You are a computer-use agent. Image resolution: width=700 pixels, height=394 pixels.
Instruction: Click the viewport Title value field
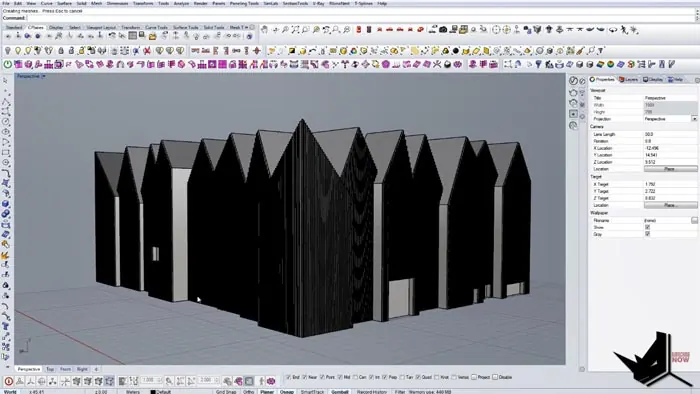[670, 98]
